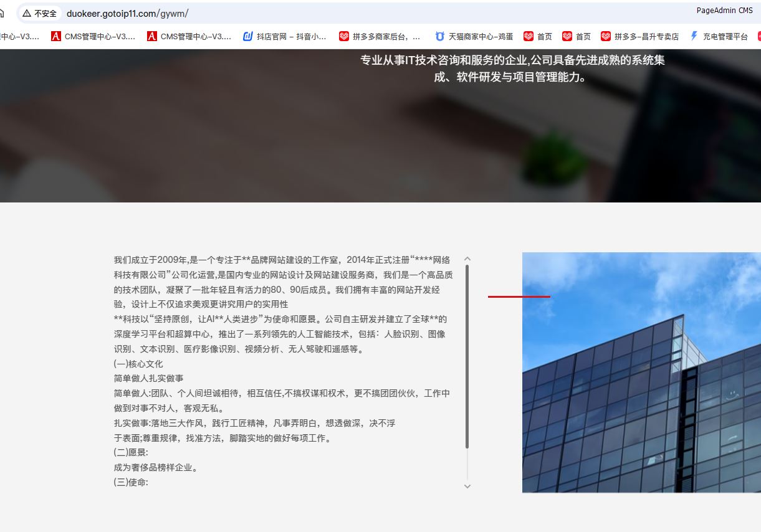This screenshot has height=532, width=761.
Task: Open the 拼多多商家后台 bookmark
Action: click(x=380, y=37)
